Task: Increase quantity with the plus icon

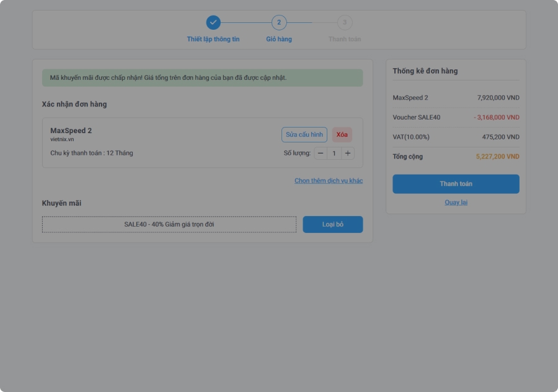Action: pyautogui.click(x=348, y=153)
